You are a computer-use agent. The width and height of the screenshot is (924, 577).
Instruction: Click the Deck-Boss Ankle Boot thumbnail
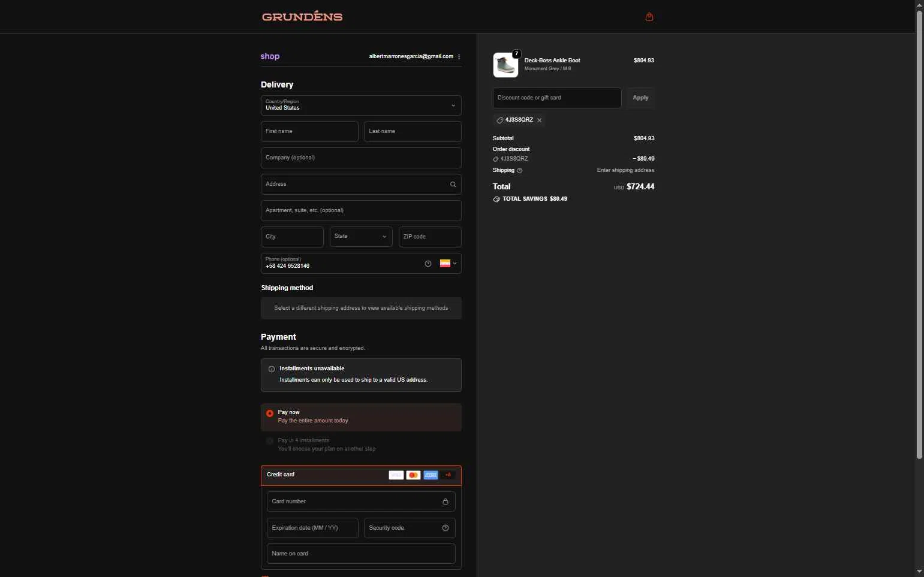[505, 65]
